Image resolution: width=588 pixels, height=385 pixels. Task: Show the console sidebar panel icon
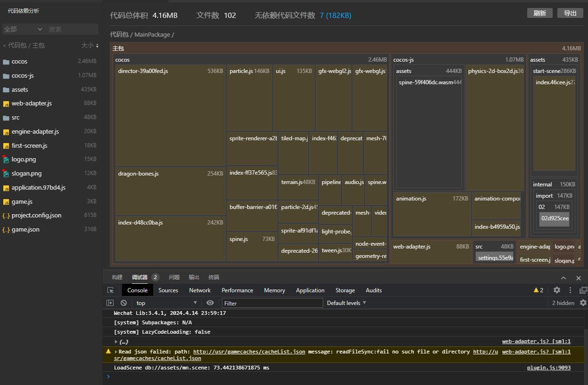click(x=110, y=303)
